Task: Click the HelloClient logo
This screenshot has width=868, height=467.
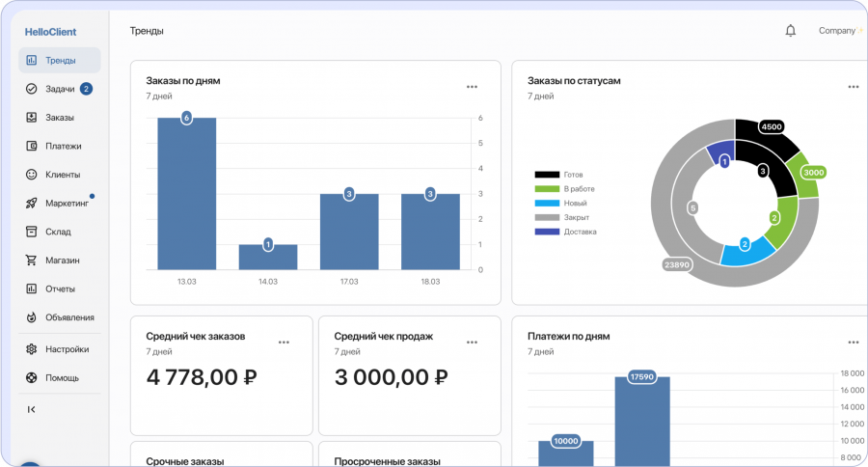Action: pos(50,32)
